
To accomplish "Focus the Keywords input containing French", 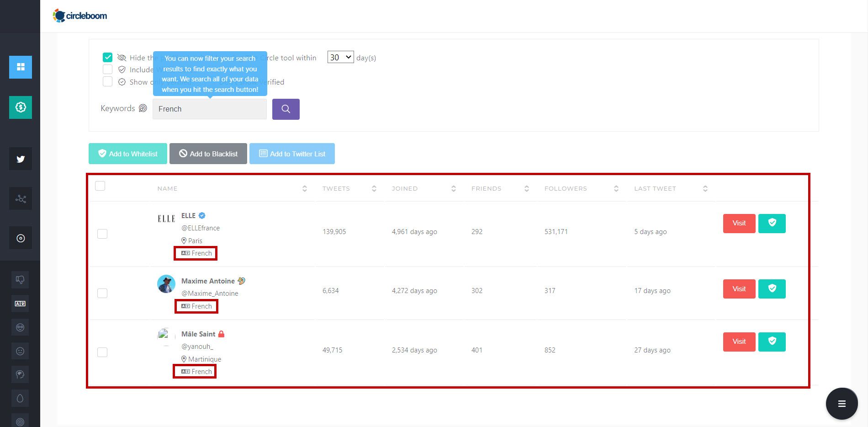I will pos(210,109).
